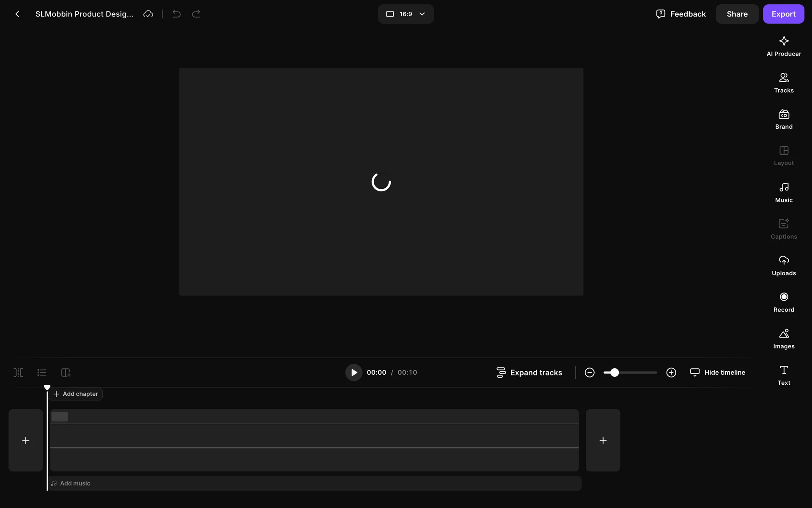
Task: Toggle the chapter list view icon
Action: [42, 373]
